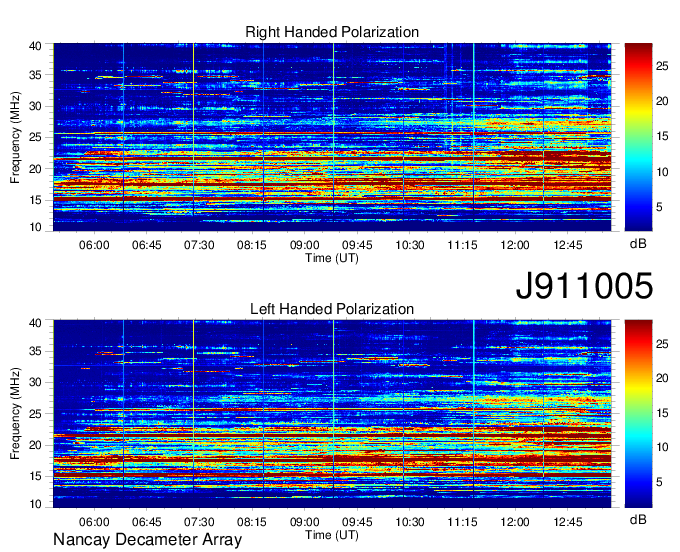Click the 20 MHz tick on the Left Handed plot
The width and height of the screenshot is (680, 552).
[35, 445]
